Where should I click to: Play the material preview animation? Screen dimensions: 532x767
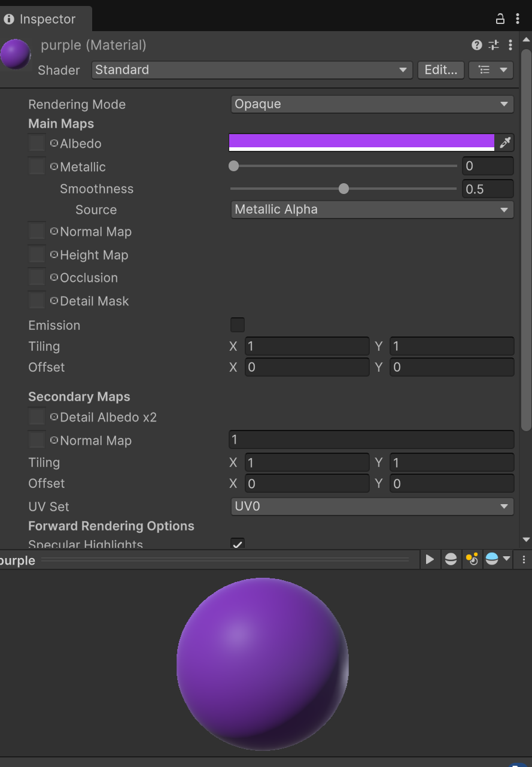[x=429, y=559]
